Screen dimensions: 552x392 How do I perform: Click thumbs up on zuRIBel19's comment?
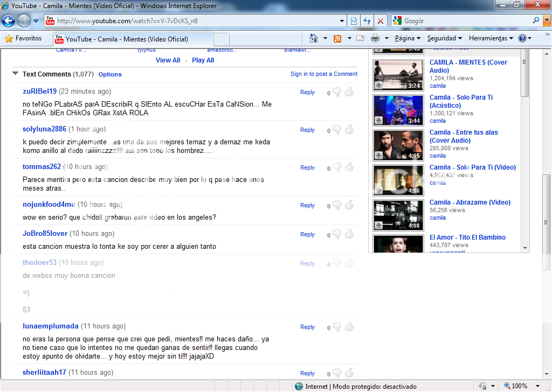pos(349,92)
